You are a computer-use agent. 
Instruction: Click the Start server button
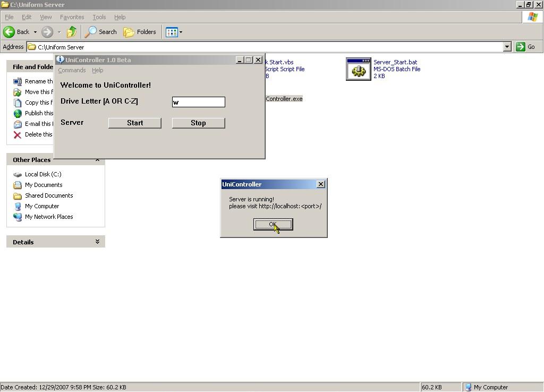click(135, 123)
